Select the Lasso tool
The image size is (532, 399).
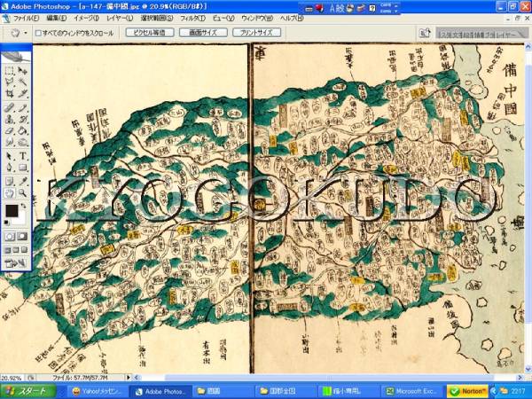pos(10,82)
